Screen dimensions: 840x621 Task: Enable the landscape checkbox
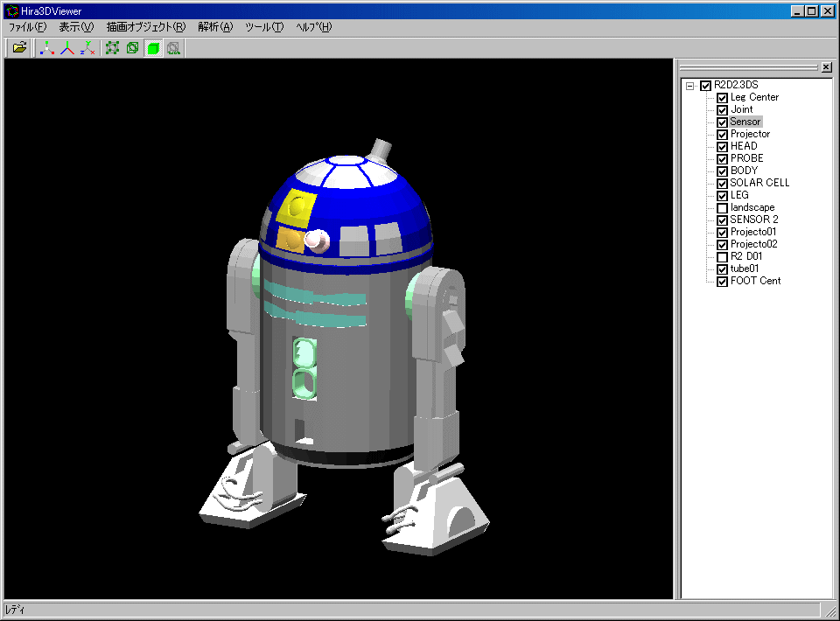pos(722,208)
